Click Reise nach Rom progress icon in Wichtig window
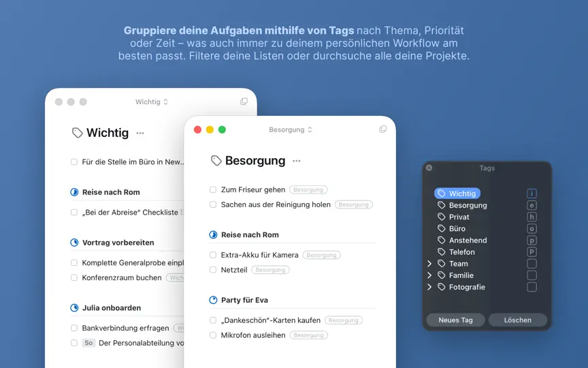 (x=74, y=192)
